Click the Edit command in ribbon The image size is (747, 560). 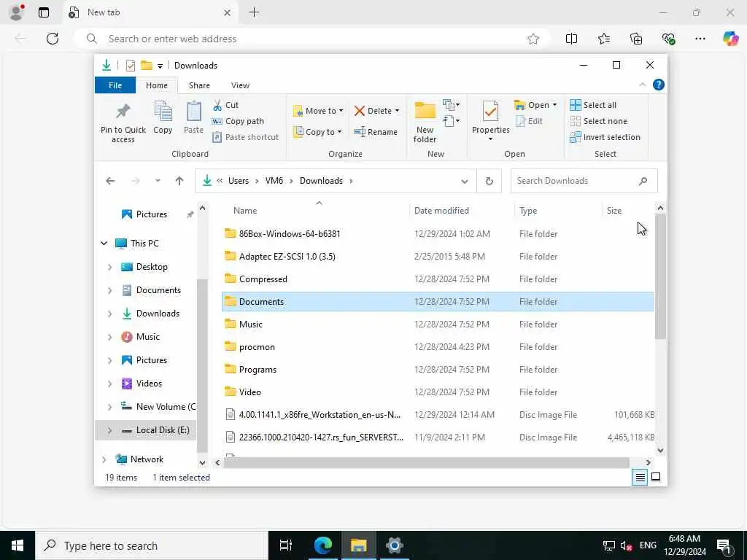tap(530, 121)
